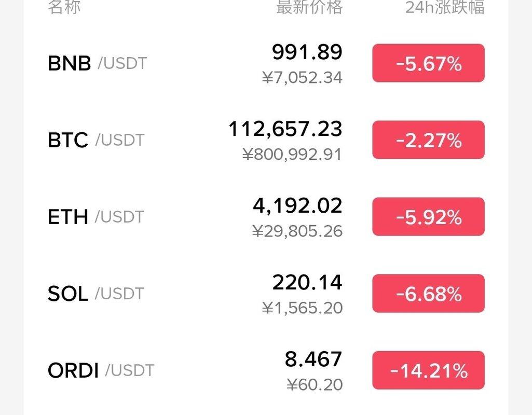Tap the -6.68% change badge for SOL
The height and width of the screenshot is (415, 532).
tap(428, 293)
